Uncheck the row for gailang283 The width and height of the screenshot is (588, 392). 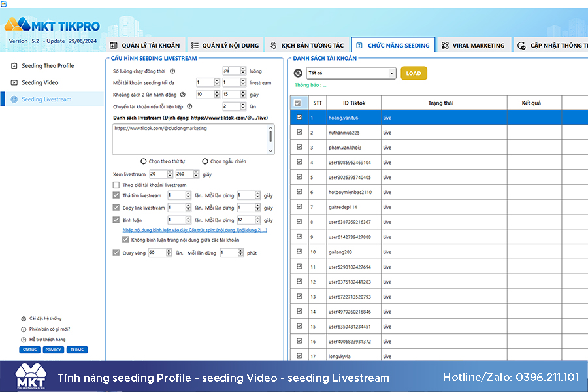tap(299, 252)
